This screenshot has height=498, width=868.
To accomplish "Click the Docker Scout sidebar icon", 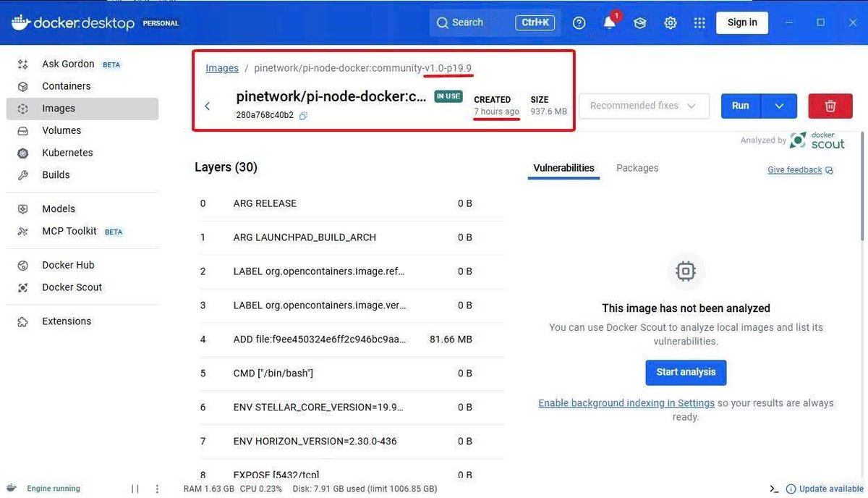I will click(23, 287).
